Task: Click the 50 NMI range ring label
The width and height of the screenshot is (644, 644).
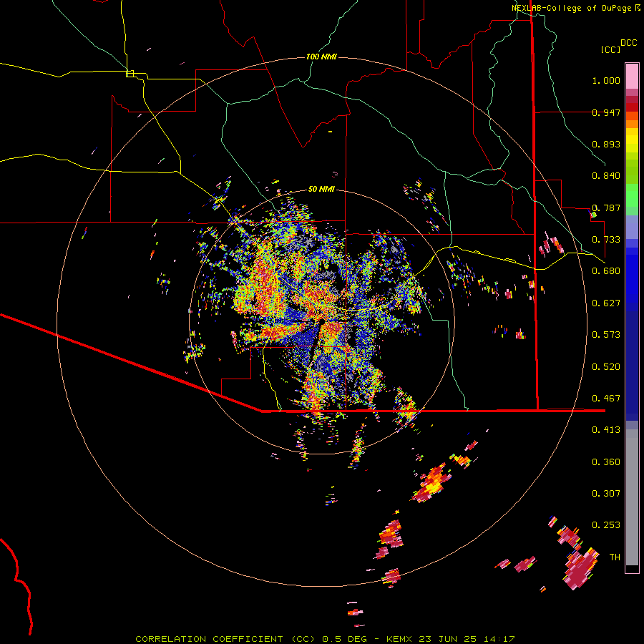Action: click(x=321, y=189)
